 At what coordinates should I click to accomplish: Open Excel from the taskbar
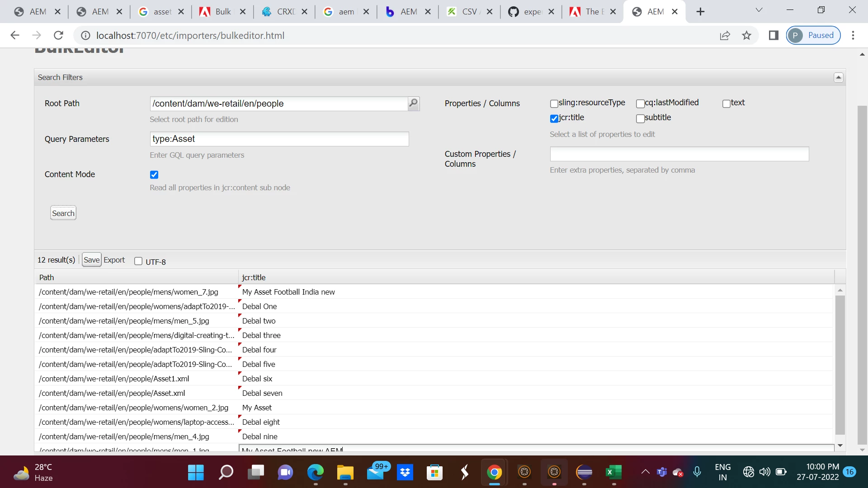point(613,473)
